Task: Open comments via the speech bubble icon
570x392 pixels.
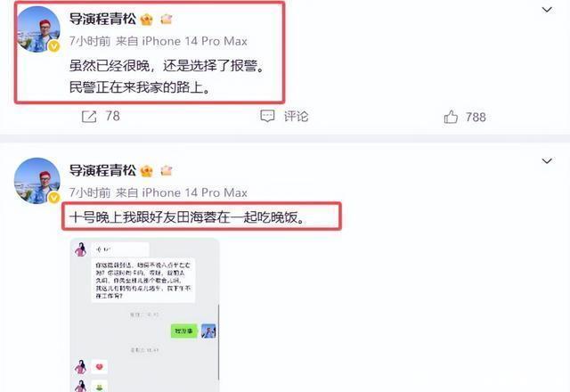Action: [x=267, y=117]
